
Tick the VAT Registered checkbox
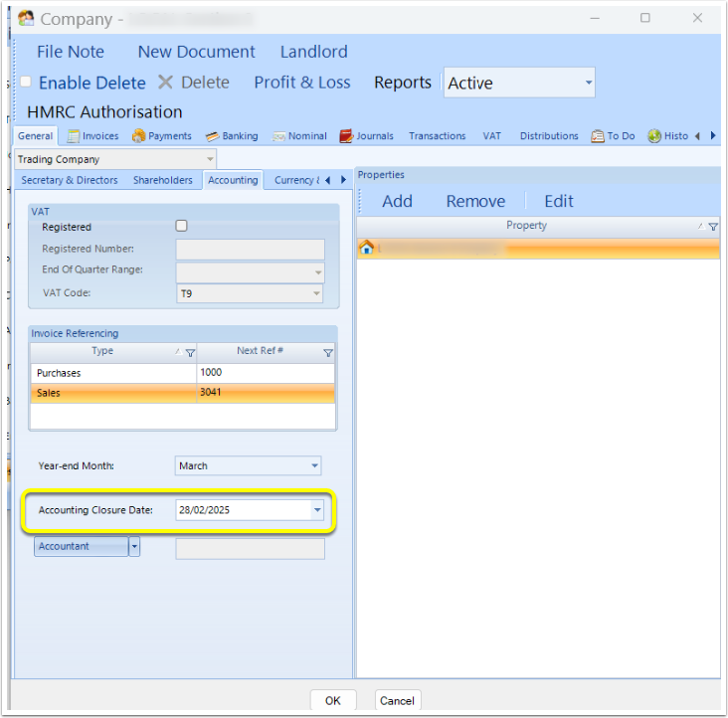[x=181, y=226]
